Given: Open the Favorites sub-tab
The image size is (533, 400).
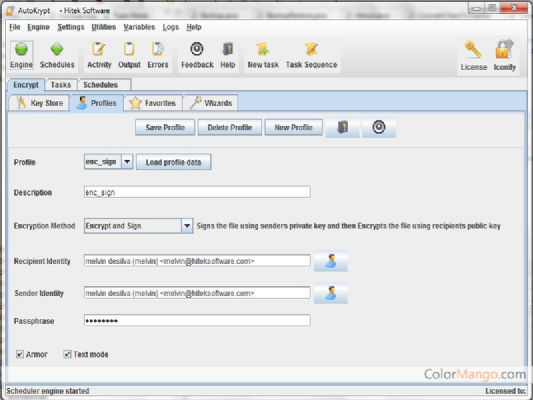Looking at the screenshot, I should pos(153,103).
